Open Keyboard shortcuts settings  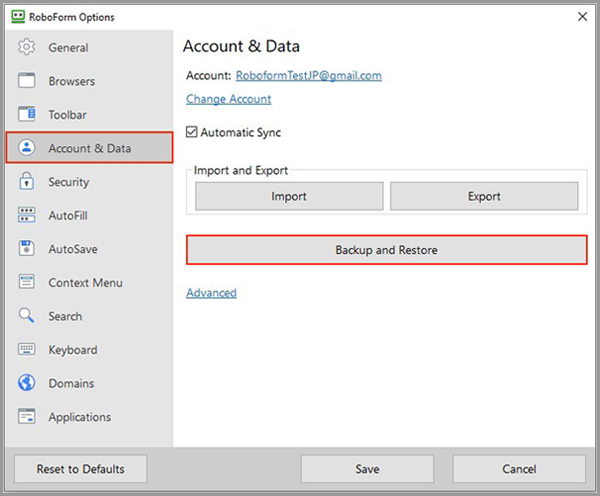[x=89, y=350]
